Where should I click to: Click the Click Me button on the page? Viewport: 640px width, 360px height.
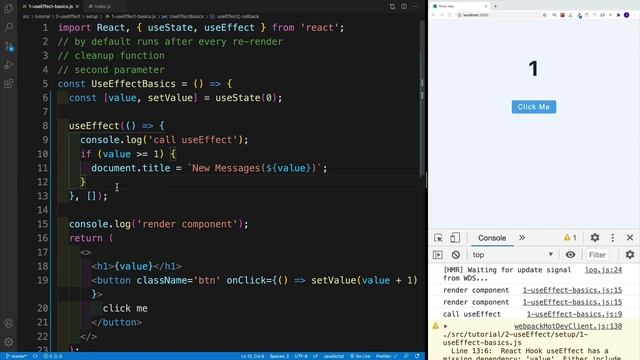533,107
